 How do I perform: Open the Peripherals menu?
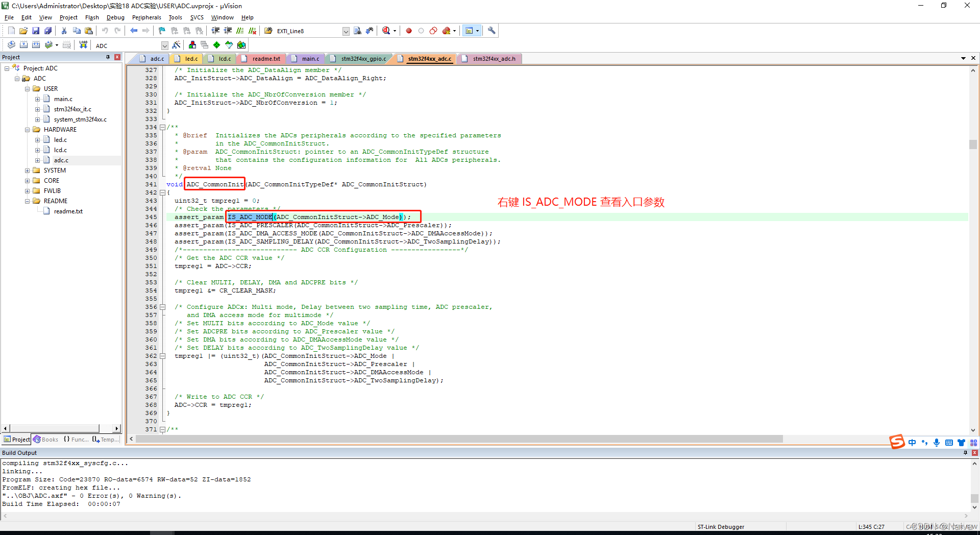click(146, 17)
